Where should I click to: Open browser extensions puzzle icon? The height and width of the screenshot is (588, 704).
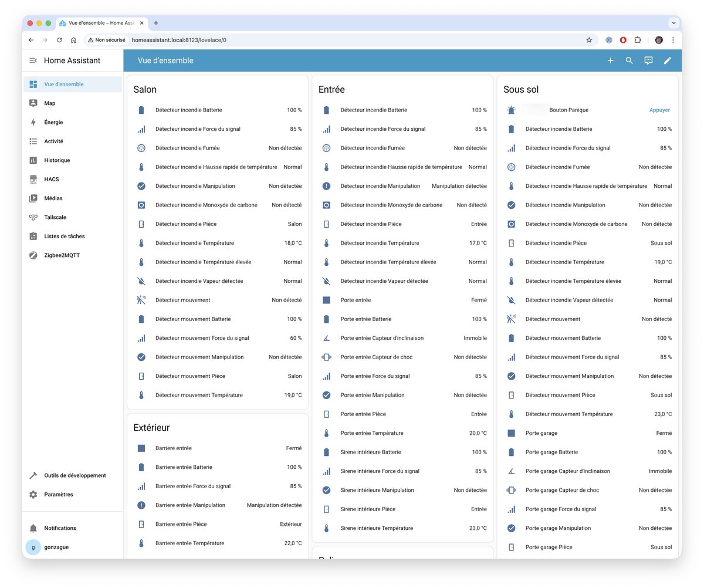click(x=638, y=40)
